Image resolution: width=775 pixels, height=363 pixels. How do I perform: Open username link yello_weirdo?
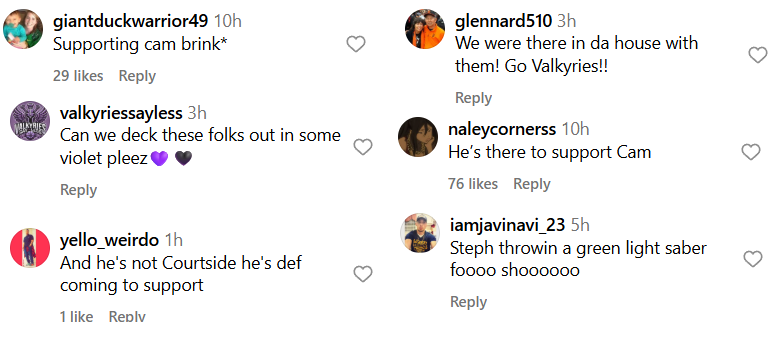click(109, 240)
